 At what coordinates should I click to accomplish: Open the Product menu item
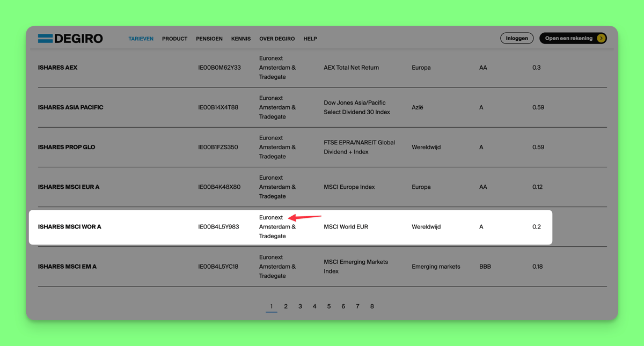coord(174,39)
